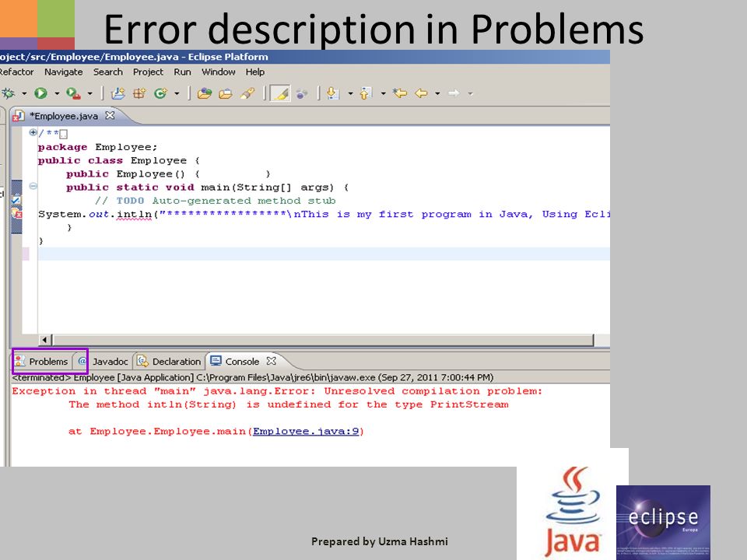747x560 pixels.
Task: Switch to the Problems tab
Action: (x=42, y=362)
